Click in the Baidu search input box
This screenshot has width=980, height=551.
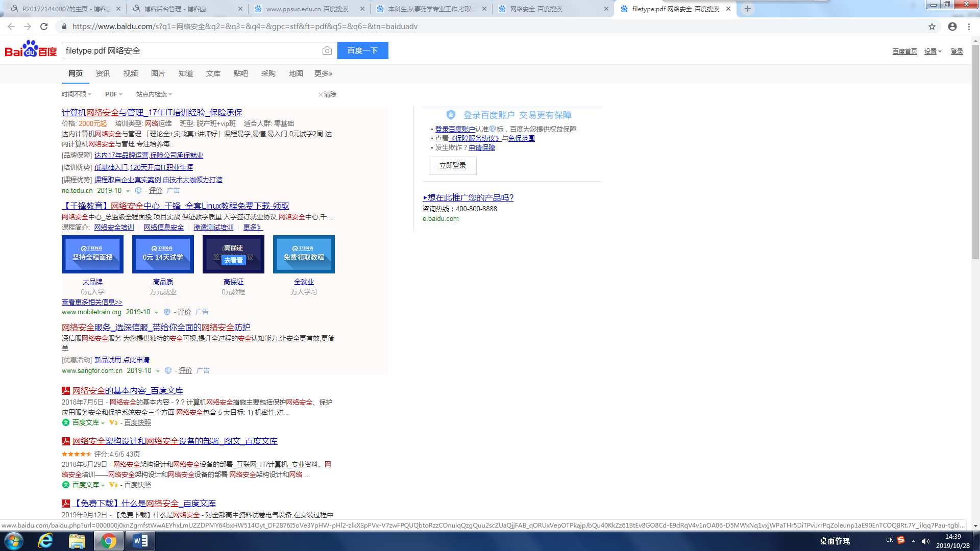tap(191, 51)
